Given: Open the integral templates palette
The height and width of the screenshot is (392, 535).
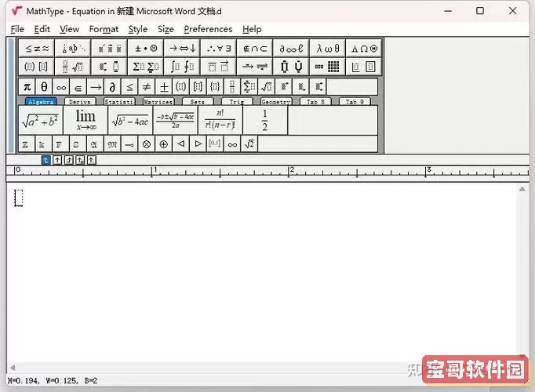Looking at the screenshot, I should pyautogui.click(x=182, y=67).
